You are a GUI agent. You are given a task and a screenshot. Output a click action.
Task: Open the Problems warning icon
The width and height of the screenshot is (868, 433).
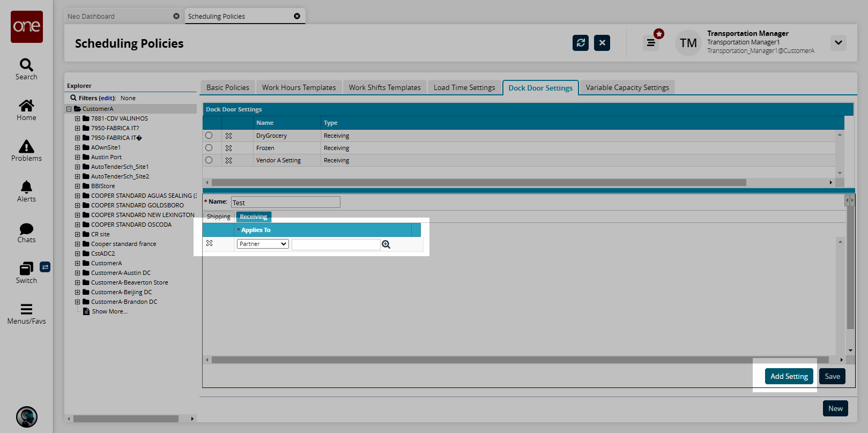(x=26, y=147)
